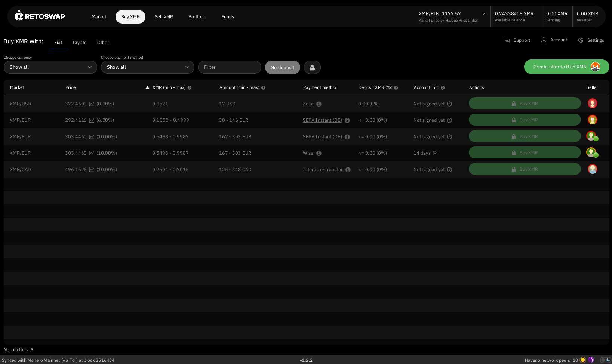Click the help icon beside Deposit XMR (%)
612x364 pixels.
pos(396,88)
